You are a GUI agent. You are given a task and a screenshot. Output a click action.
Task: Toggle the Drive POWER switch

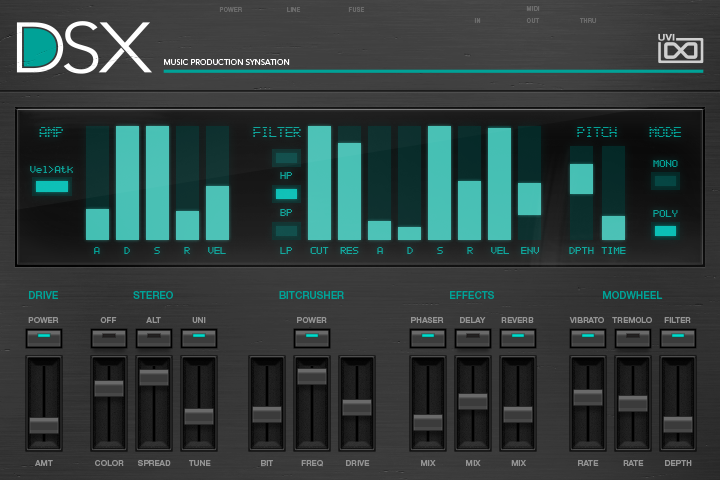[44, 339]
